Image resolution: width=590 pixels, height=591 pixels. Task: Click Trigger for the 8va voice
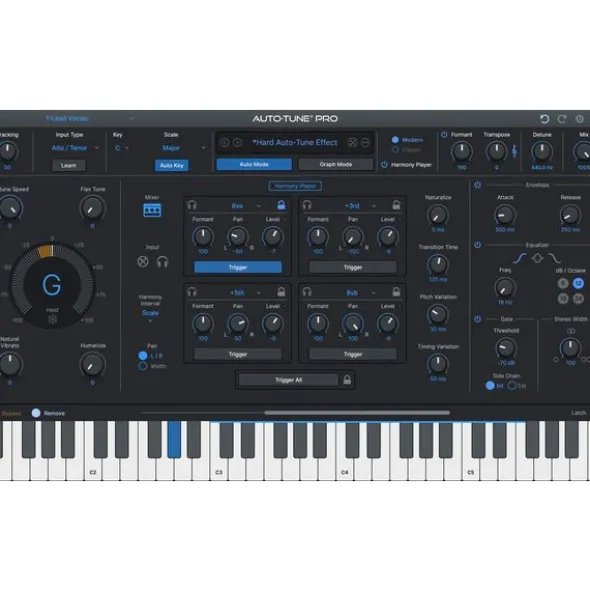(238, 267)
